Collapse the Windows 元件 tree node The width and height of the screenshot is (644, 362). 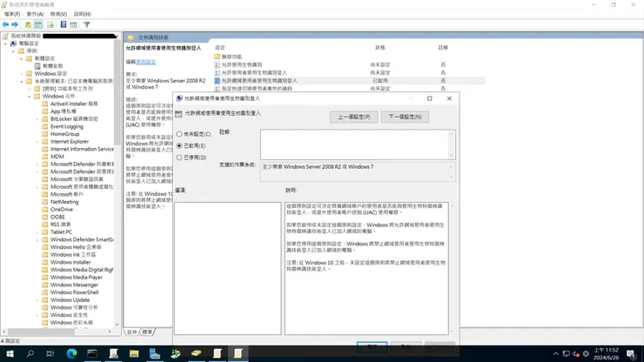[x=30, y=96]
